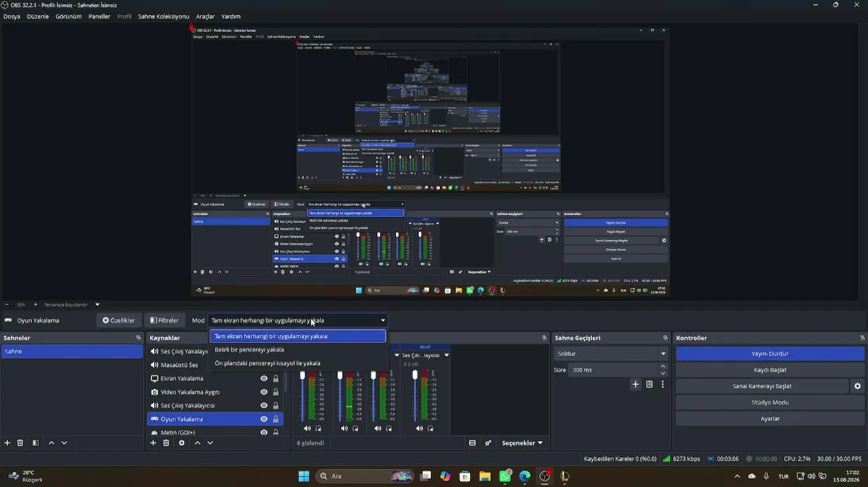Open preview scaling dropdown 'Pencereye Boyutlandır'

coord(72,304)
